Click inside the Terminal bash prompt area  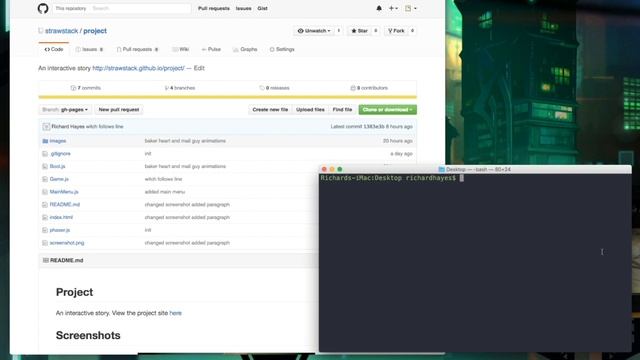[475, 262]
